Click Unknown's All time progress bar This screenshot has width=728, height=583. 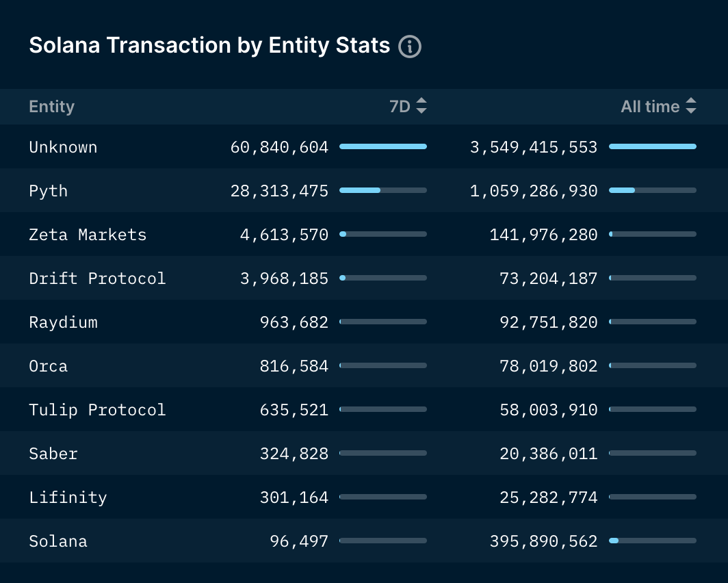tap(653, 146)
